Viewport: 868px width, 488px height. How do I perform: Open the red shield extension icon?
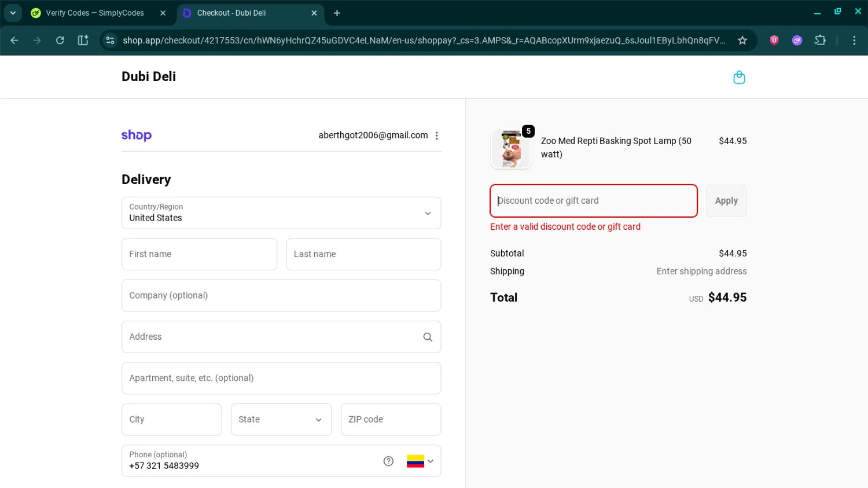point(774,40)
